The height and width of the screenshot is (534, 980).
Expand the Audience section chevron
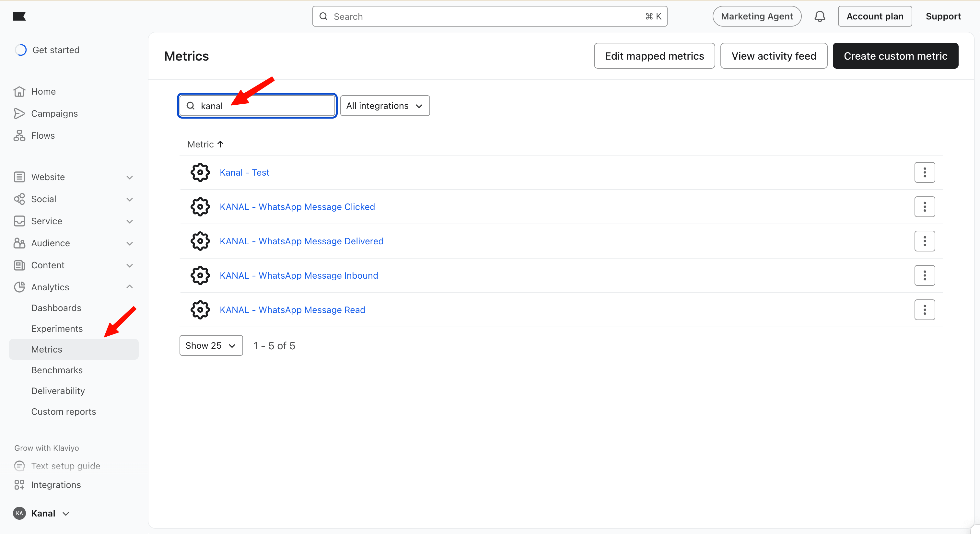[x=130, y=243]
